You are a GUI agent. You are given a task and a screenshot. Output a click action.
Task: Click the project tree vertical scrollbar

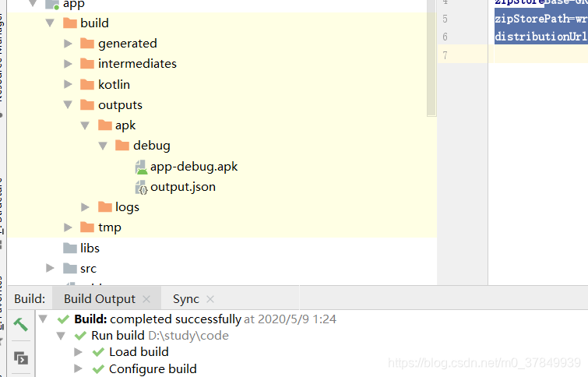pyautogui.click(x=431, y=58)
